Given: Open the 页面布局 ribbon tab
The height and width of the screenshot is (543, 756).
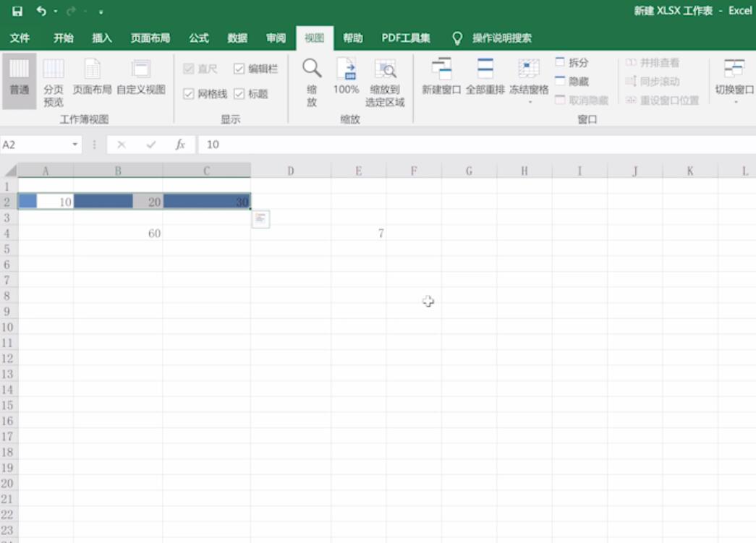Looking at the screenshot, I should click(150, 38).
